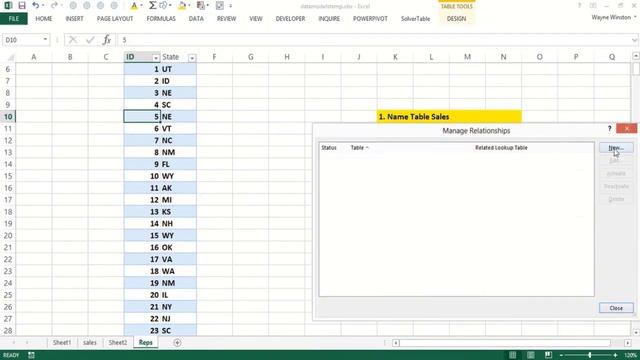
Task: Click the Reps worksheet tab
Action: (x=145, y=342)
